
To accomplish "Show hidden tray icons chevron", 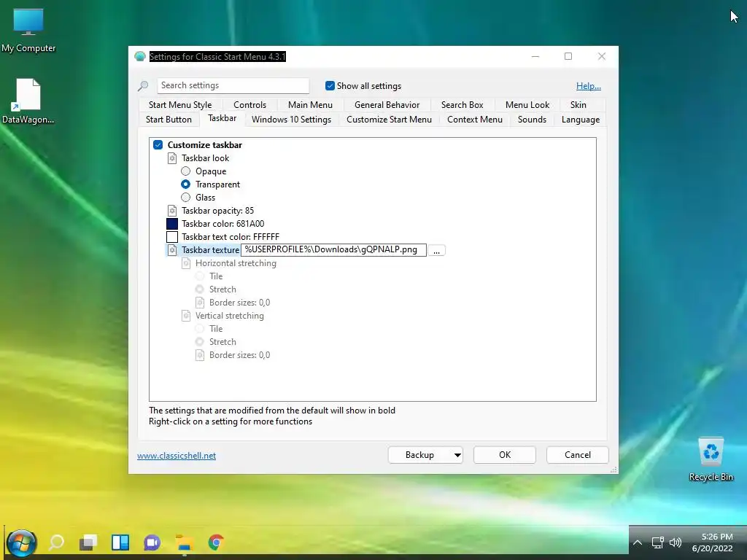I will pos(638,542).
